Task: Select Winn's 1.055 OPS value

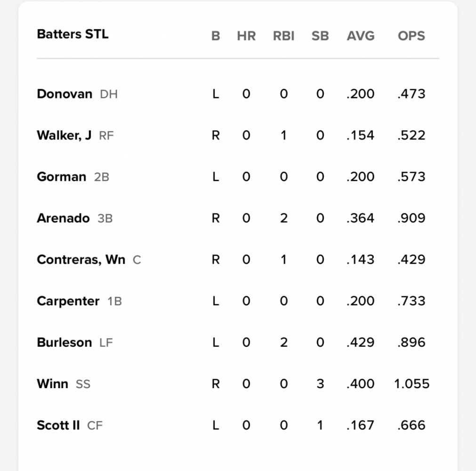Action: pyautogui.click(x=411, y=384)
